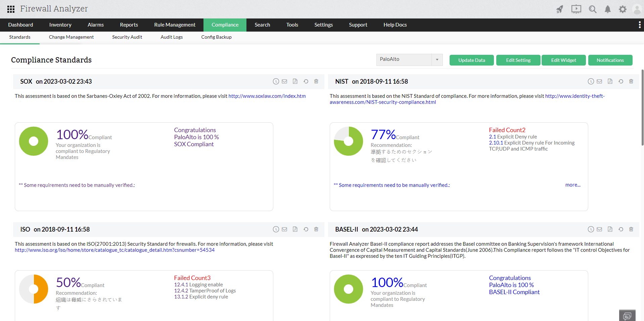This screenshot has height=321, width=644.
Task: Open the alarms bell icon
Action: [607, 9]
